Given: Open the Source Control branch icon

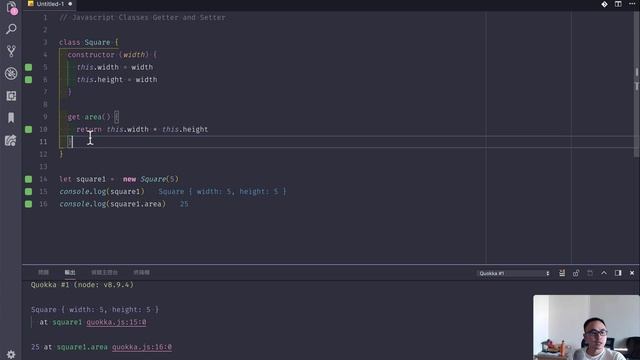Looking at the screenshot, I should coord(11,51).
